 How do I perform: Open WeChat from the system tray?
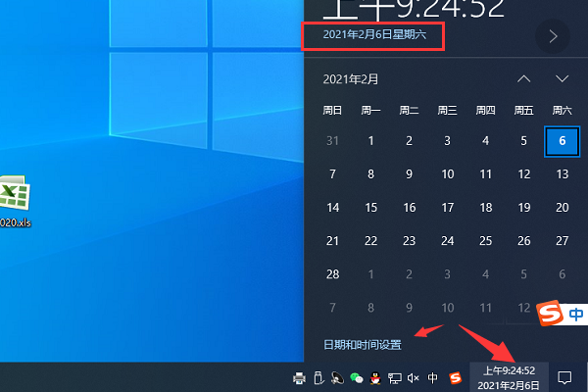357,378
